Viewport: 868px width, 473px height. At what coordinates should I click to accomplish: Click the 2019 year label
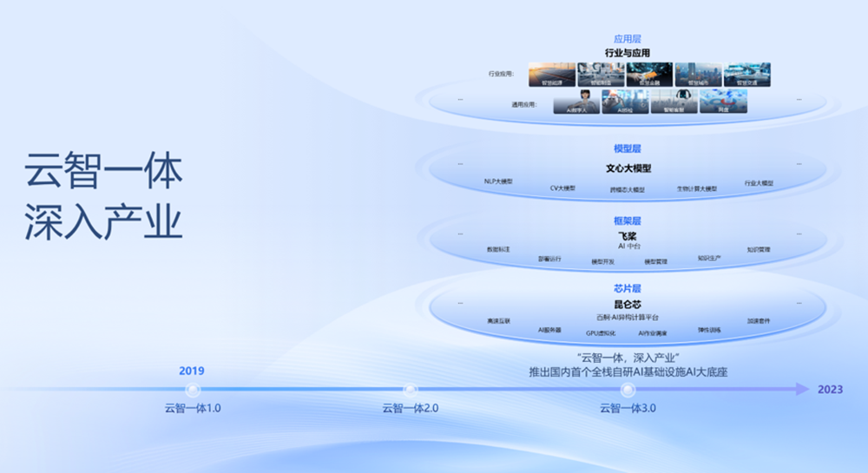click(192, 371)
